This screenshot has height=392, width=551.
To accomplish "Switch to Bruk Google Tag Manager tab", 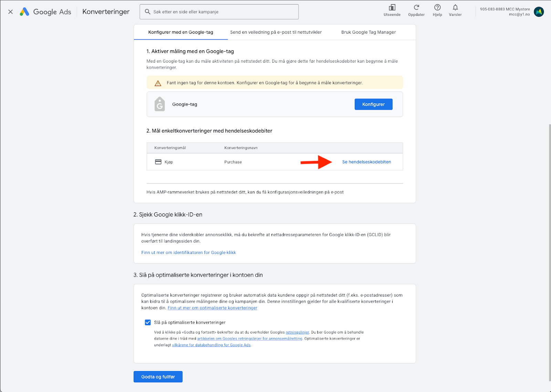I will [x=368, y=32].
